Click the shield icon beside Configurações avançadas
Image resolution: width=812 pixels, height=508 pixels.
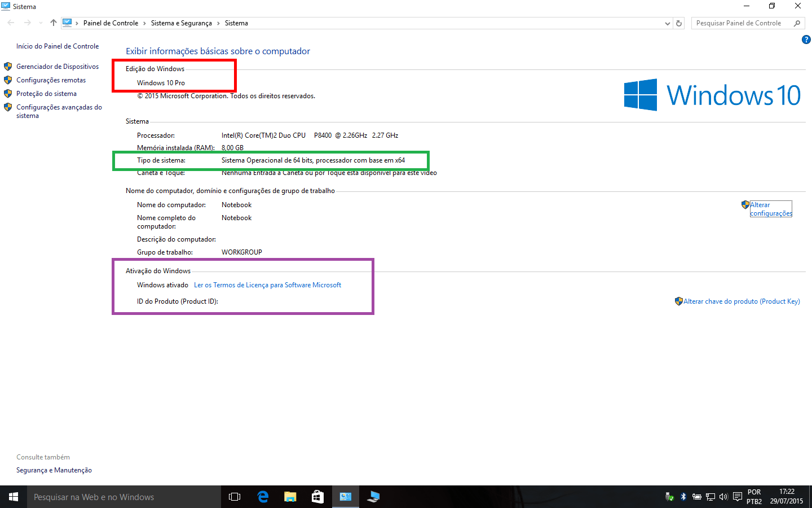click(8, 107)
